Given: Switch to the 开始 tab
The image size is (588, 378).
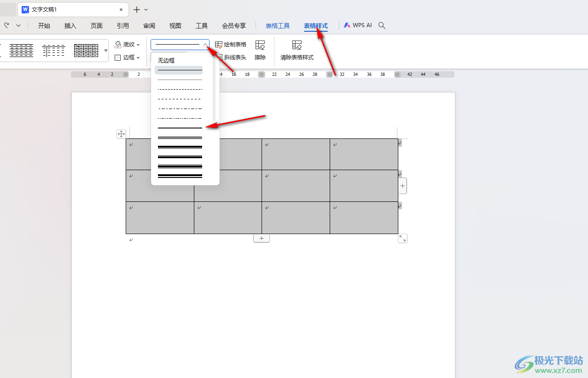Looking at the screenshot, I should coord(44,26).
